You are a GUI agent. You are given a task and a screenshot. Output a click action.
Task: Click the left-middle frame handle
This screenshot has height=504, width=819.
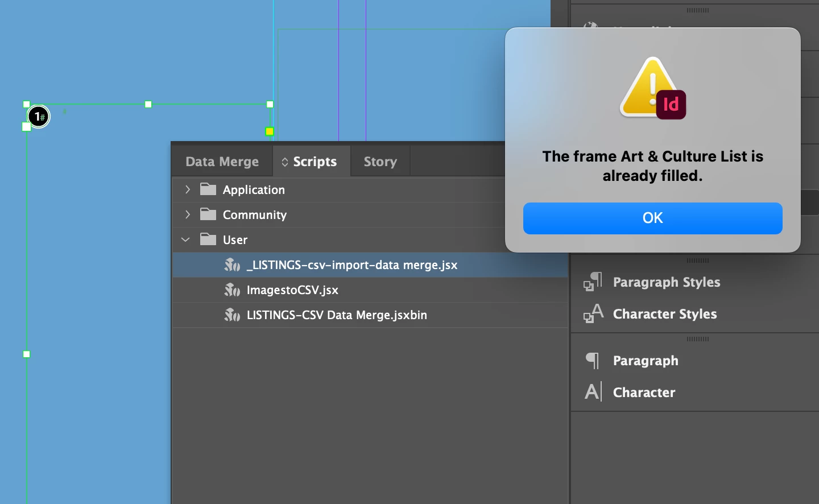[27, 354]
